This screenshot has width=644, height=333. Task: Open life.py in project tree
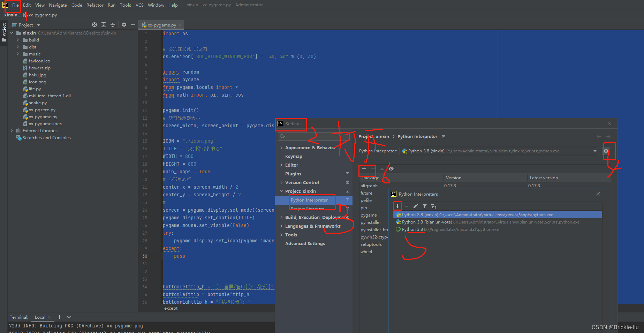35,89
